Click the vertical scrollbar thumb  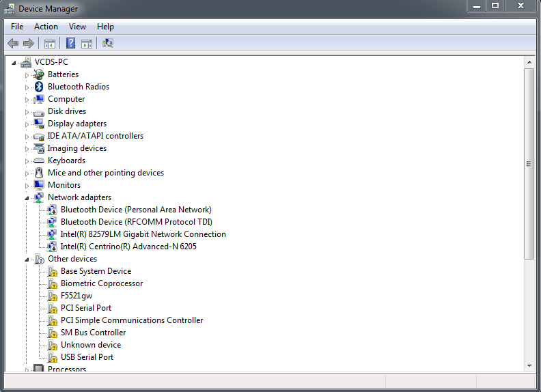click(x=529, y=164)
